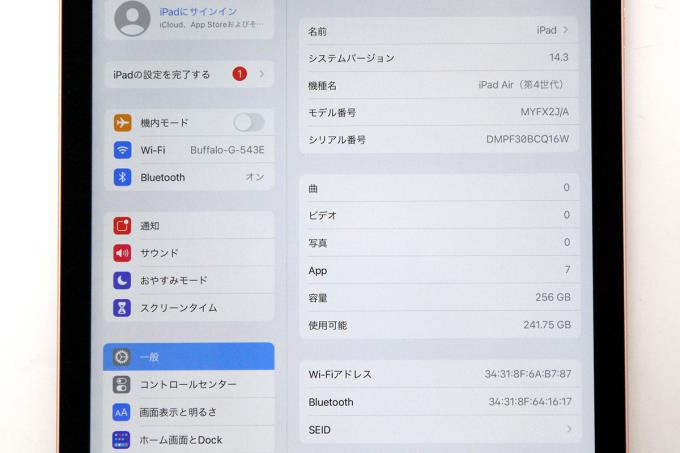Tap the スクリーンタイム hourglass icon

click(x=122, y=308)
